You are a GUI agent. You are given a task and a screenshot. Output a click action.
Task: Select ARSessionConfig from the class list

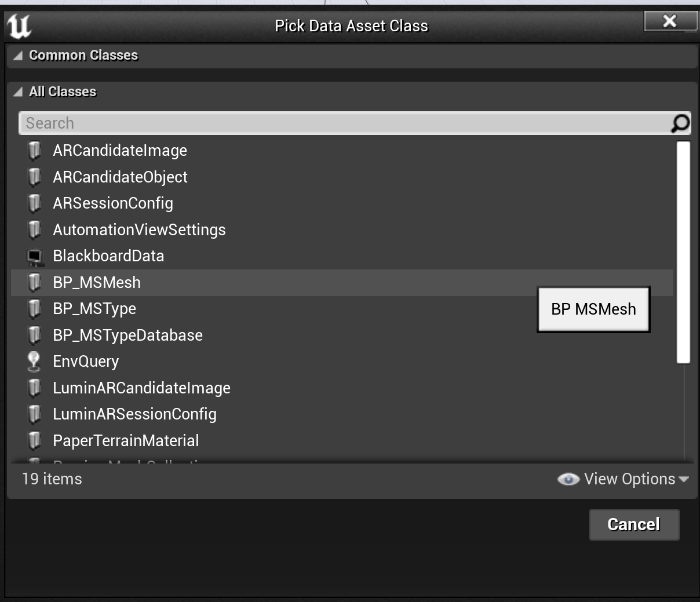(x=113, y=203)
